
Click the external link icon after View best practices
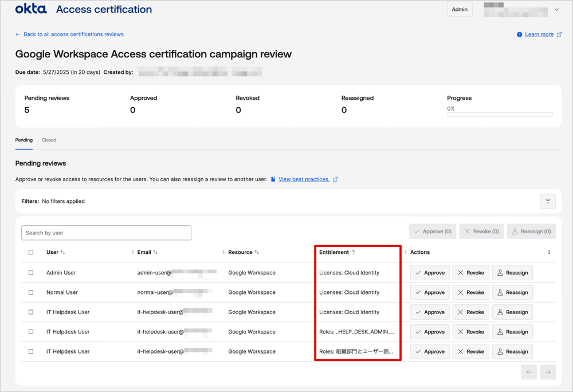click(x=335, y=179)
